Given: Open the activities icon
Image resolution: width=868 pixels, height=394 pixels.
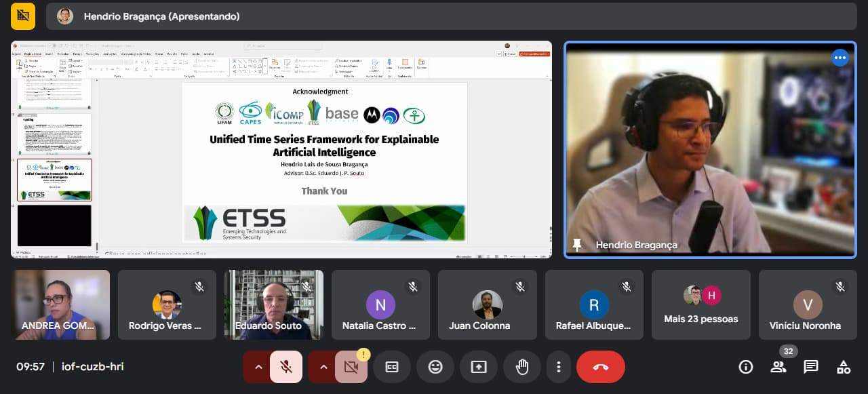Looking at the screenshot, I should (844, 367).
